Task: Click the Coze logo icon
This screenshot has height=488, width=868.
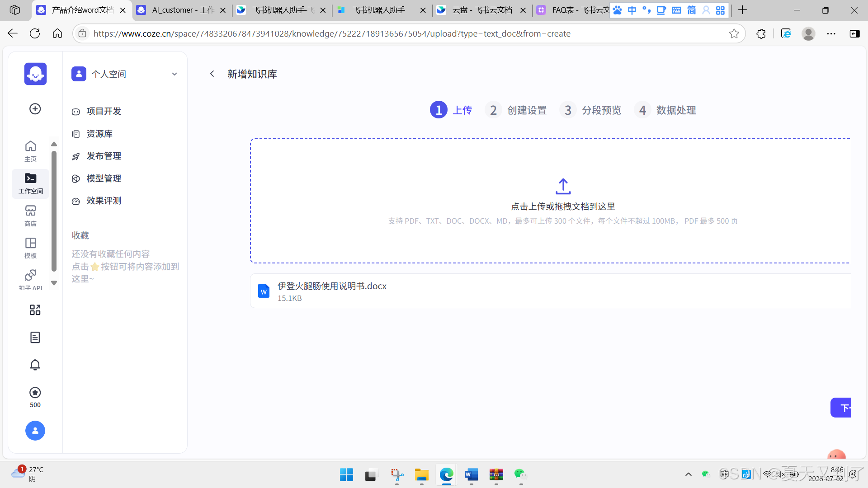Action: point(35,74)
